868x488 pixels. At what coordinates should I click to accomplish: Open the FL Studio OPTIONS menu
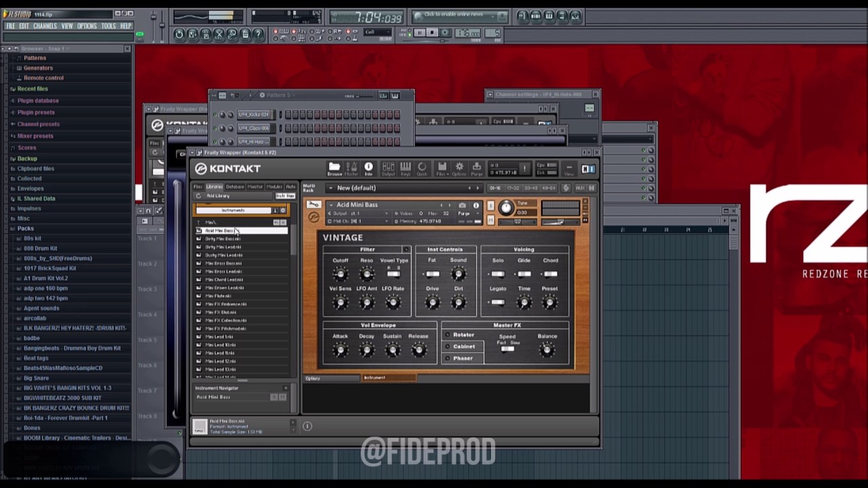87,26
